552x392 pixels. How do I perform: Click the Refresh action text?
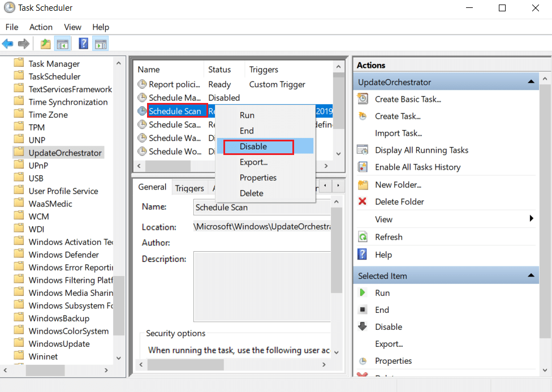[389, 236]
